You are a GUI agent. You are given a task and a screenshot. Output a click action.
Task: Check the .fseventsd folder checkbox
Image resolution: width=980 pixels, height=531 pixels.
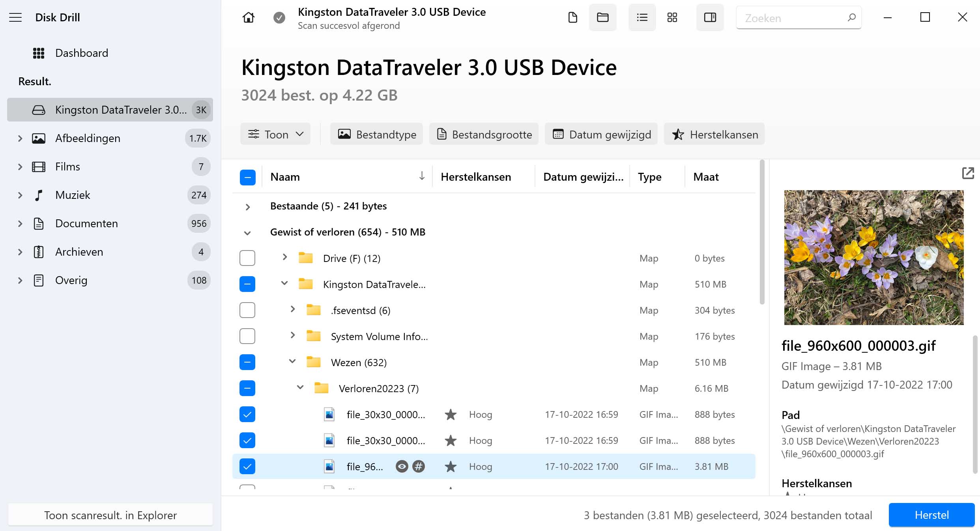[x=247, y=310]
